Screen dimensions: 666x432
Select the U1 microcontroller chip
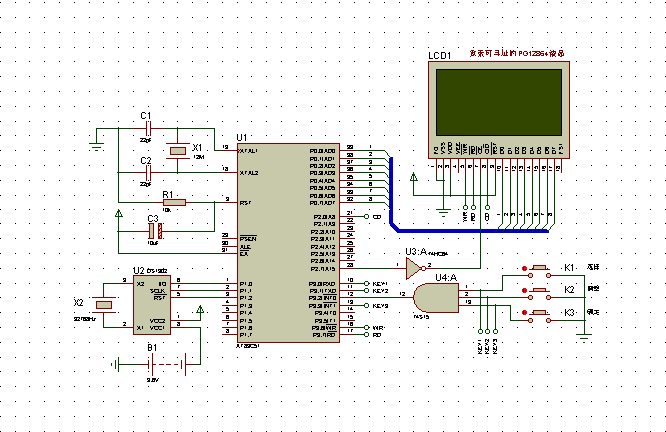[x=286, y=242]
